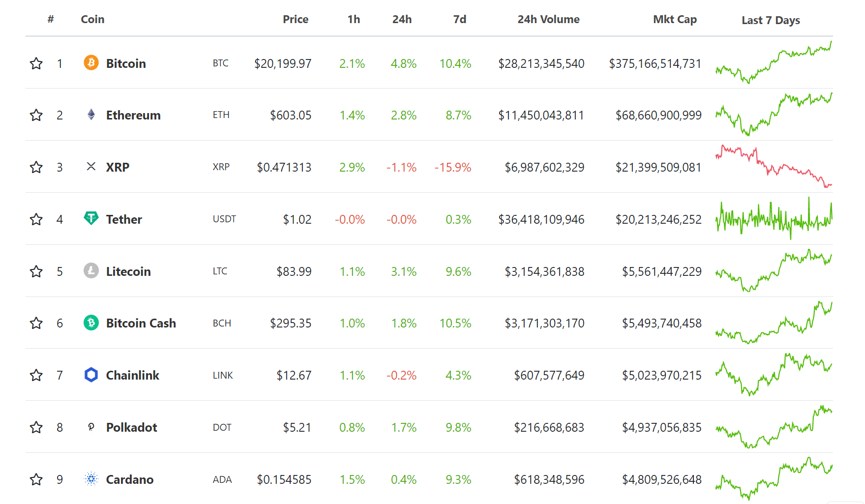Open the XRP coin page link
The image size is (865, 504).
click(x=118, y=167)
